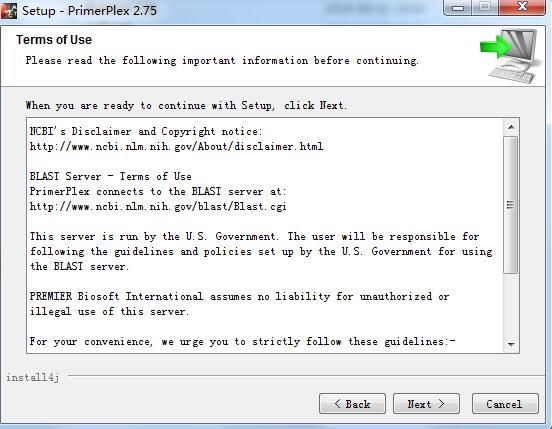552x429 pixels.
Task: Click the NCBI disclaimer.html URL text
Action: [176, 146]
